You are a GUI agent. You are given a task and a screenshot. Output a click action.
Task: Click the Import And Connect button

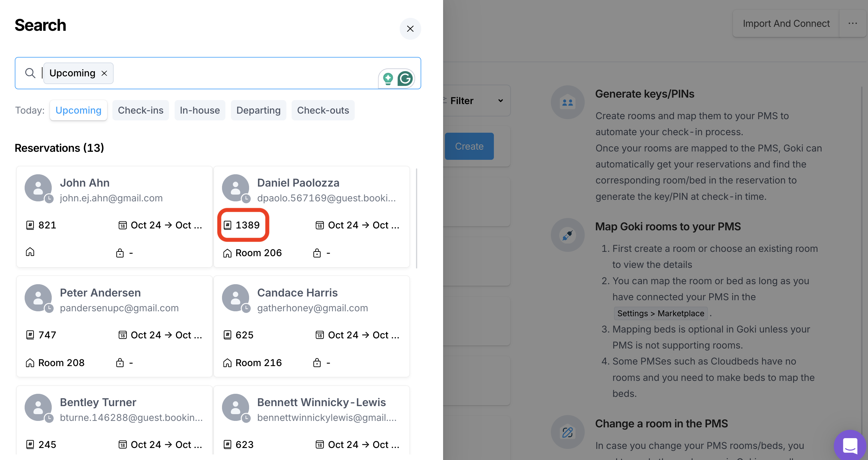(x=786, y=23)
